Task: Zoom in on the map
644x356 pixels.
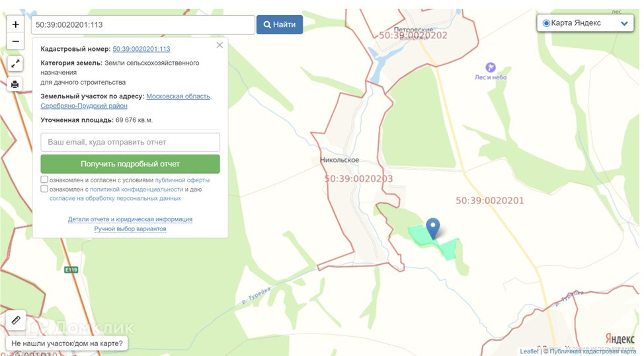Action: pyautogui.click(x=16, y=24)
